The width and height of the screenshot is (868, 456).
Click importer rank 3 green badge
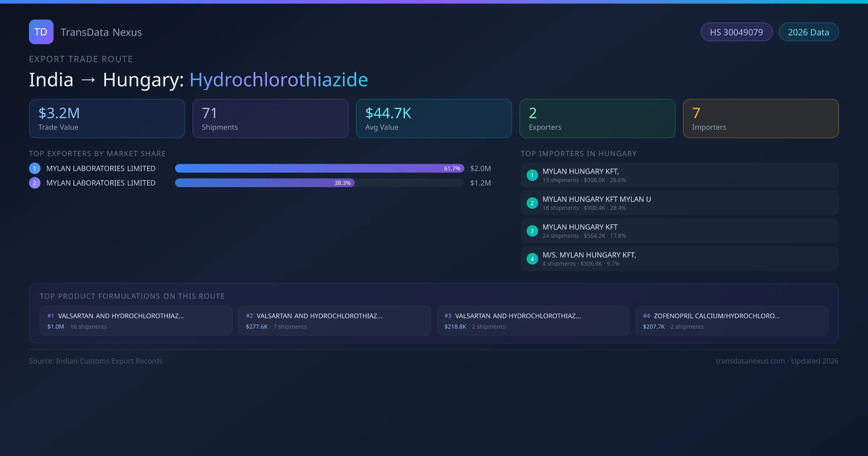[532, 231]
